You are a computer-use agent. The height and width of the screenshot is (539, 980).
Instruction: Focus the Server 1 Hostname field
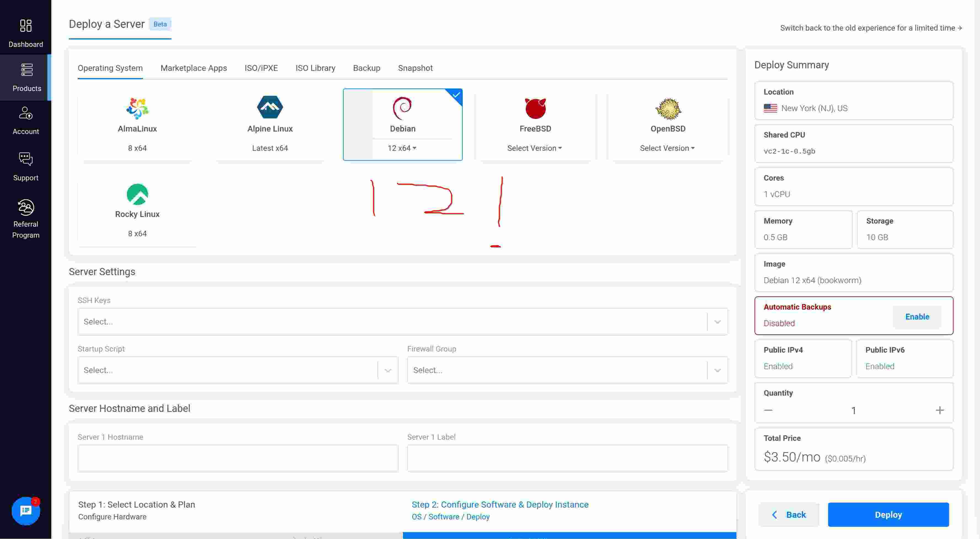pos(238,458)
